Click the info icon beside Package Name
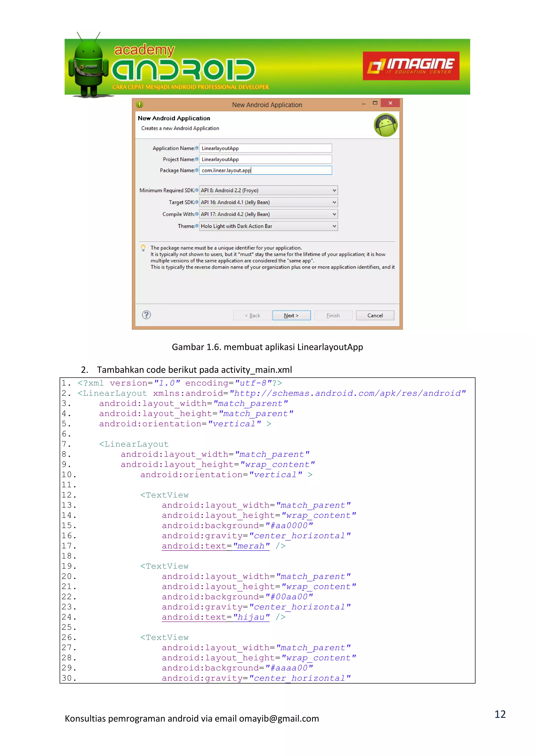Image resolution: width=535 pixels, height=756 pixels. (x=197, y=170)
